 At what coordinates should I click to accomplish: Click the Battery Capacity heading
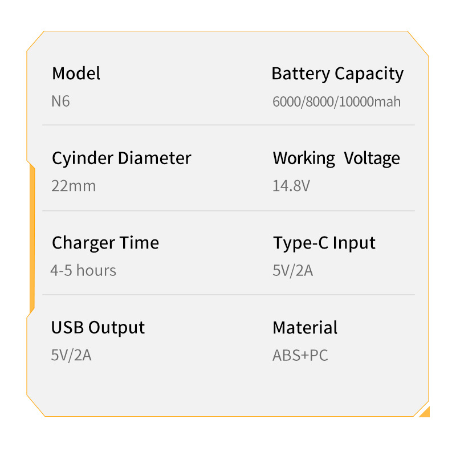pyautogui.click(x=337, y=74)
